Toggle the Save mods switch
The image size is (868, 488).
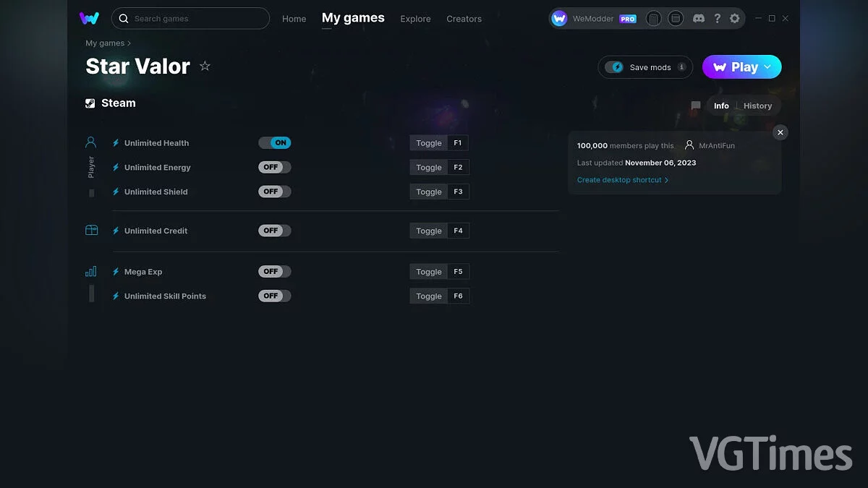click(614, 67)
